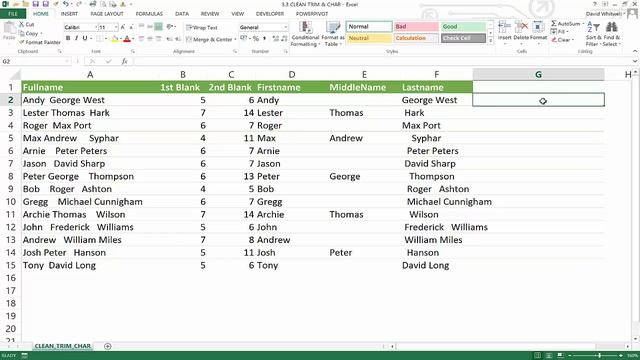Open the font size dropdown

(116, 27)
